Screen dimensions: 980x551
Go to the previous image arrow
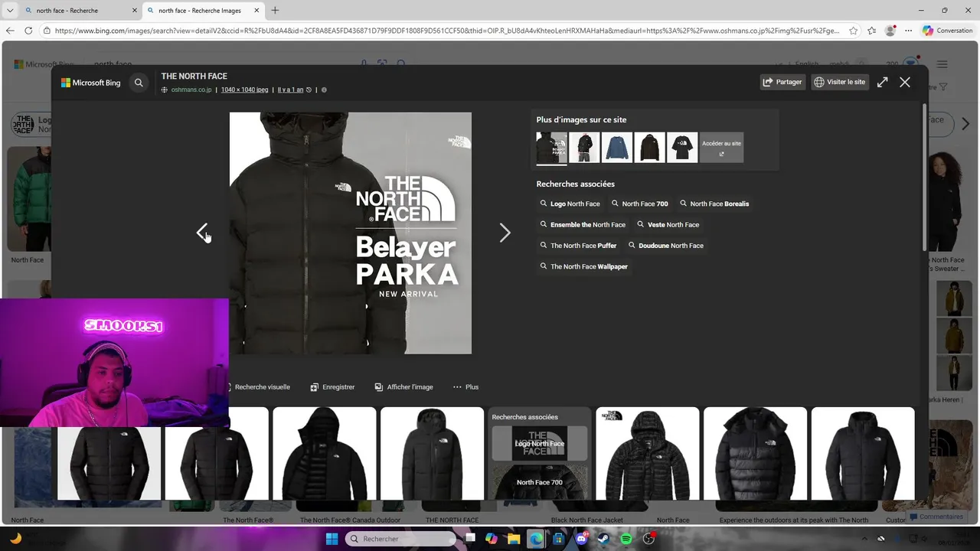(202, 233)
